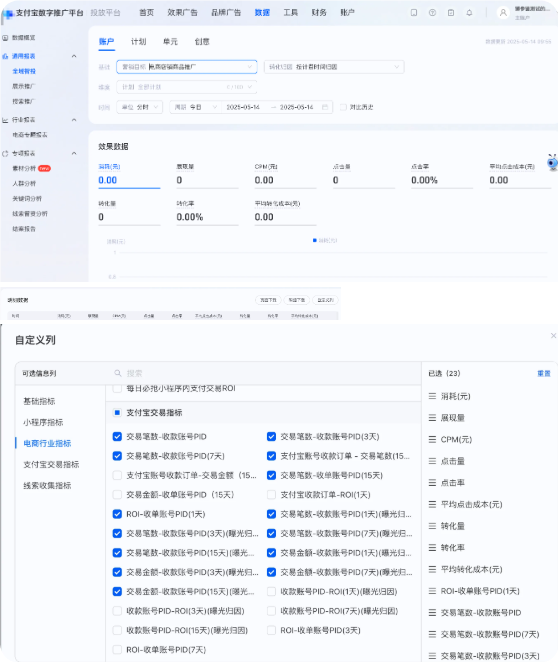Enable the 对比历史 checkbox
Viewport: 558px width, 662px height.
click(x=343, y=107)
